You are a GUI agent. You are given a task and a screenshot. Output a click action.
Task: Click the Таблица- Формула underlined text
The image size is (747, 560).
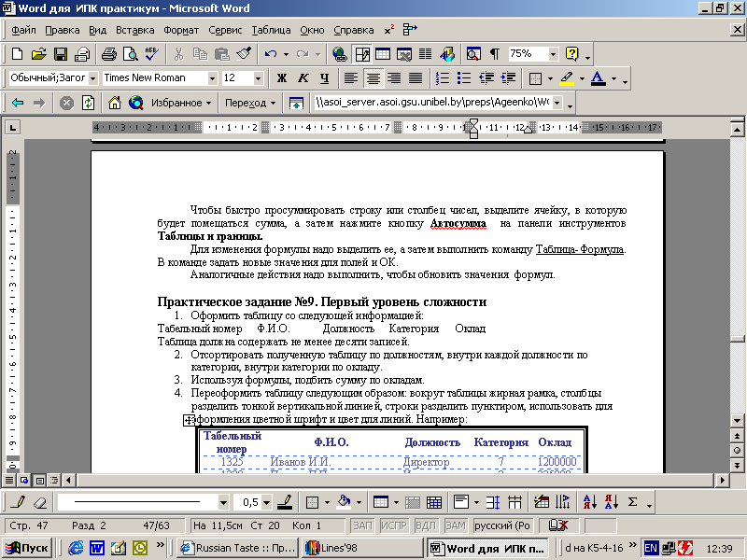click(579, 249)
